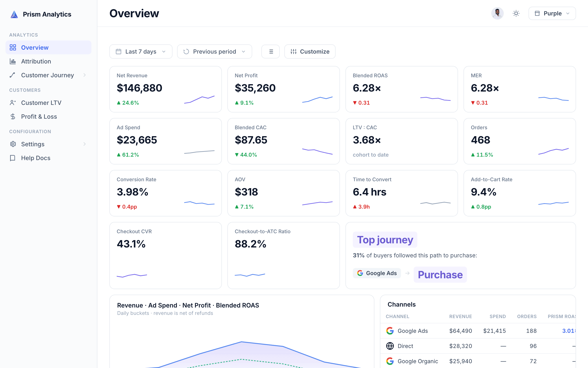This screenshot has height=368, width=588.
Task: Click the Settings gear icon
Action: coord(13,144)
